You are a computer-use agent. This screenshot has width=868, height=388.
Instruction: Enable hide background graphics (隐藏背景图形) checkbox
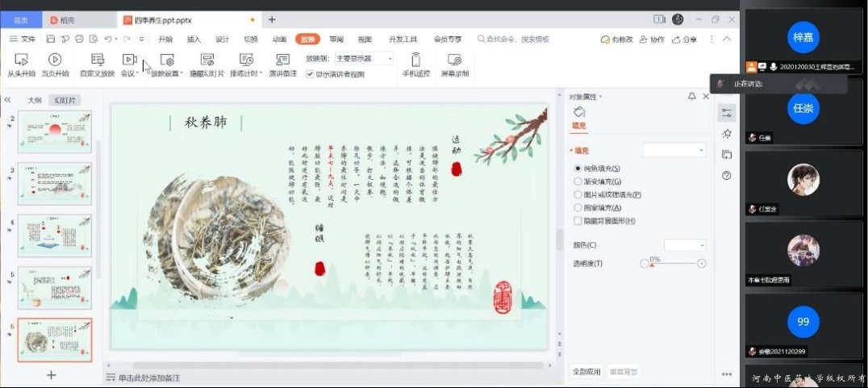pyautogui.click(x=578, y=220)
